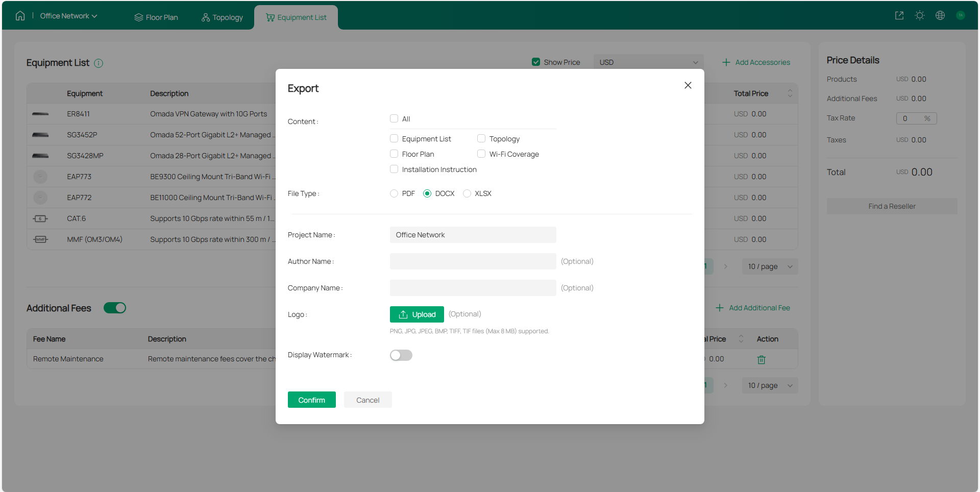This screenshot has height=492, width=980.
Task: Check the Equipment List content checkbox
Action: [x=394, y=138]
